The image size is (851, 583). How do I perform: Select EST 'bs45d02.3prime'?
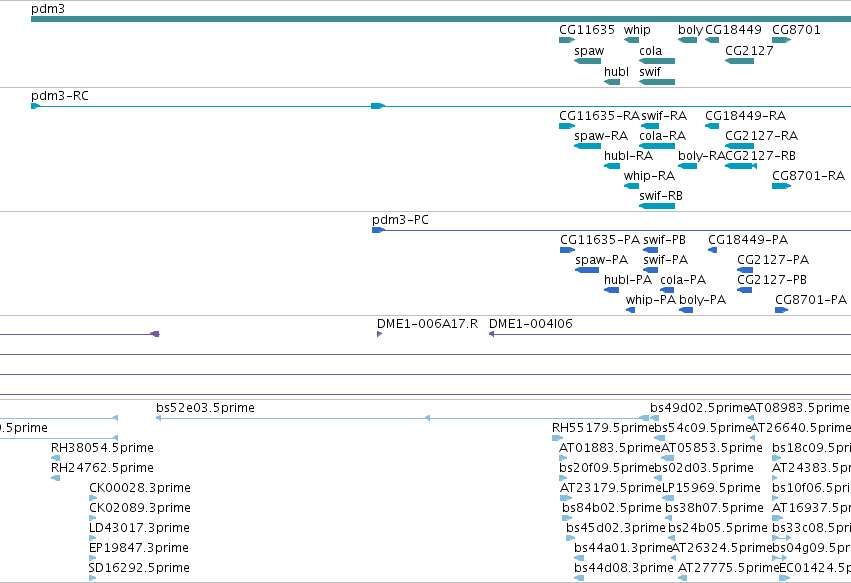coord(615,528)
